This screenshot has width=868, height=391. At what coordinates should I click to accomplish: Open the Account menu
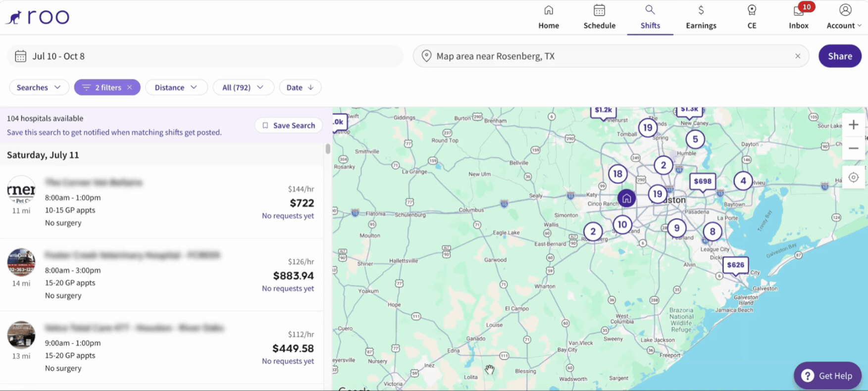pos(845,17)
